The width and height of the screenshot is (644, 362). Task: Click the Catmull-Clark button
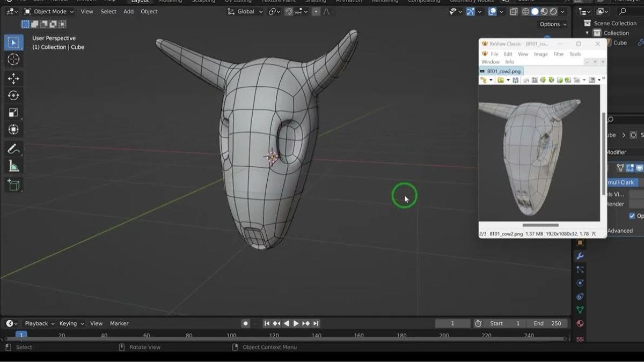[621, 182]
